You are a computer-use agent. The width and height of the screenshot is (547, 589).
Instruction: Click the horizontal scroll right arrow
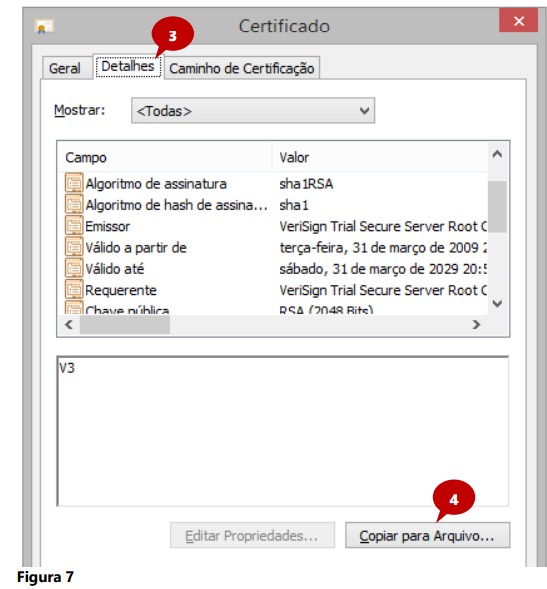[476, 325]
